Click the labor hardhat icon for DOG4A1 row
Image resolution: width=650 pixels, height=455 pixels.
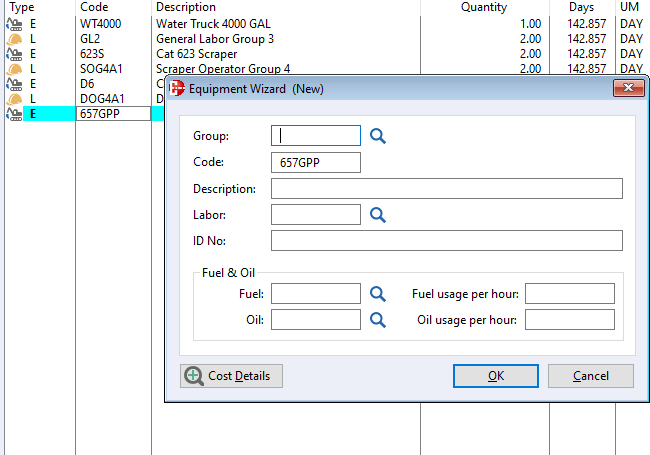coord(15,99)
